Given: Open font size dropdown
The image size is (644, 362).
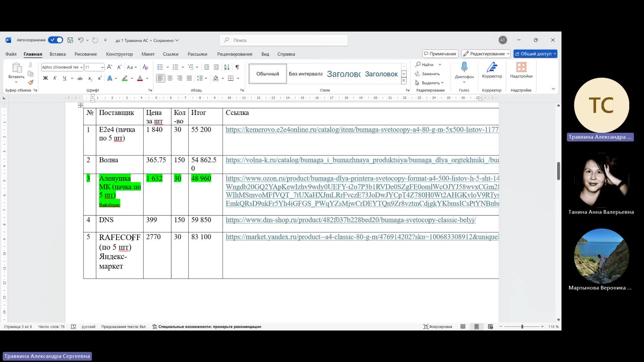Looking at the screenshot, I should [x=102, y=67].
